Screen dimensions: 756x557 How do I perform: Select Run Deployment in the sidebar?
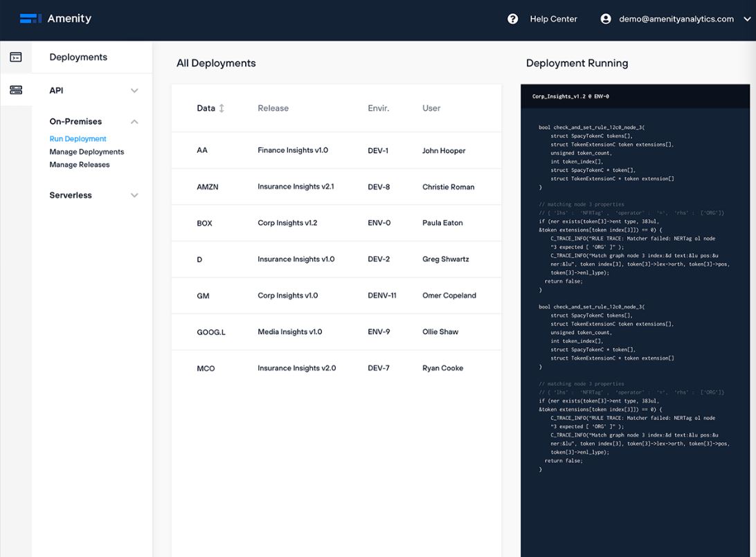[x=78, y=138]
